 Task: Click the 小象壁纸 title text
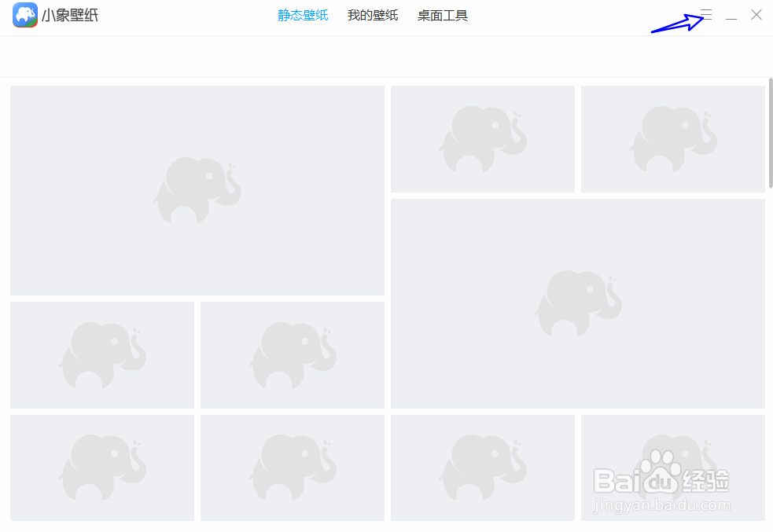pyautogui.click(x=70, y=15)
